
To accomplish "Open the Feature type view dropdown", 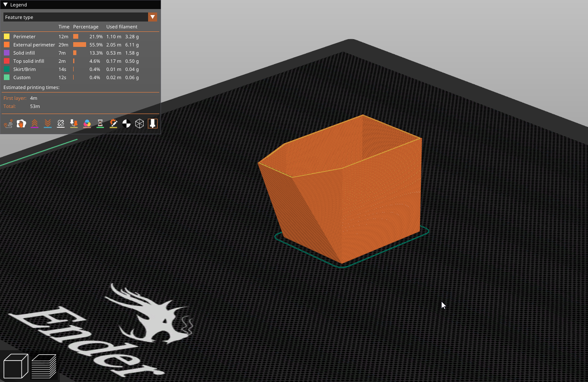I will [x=80, y=17].
